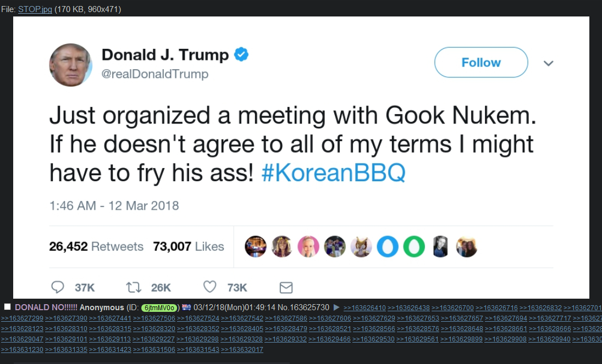The width and height of the screenshot is (602, 364).
Task: Click the Australian flag icon in post header
Action: (186, 307)
